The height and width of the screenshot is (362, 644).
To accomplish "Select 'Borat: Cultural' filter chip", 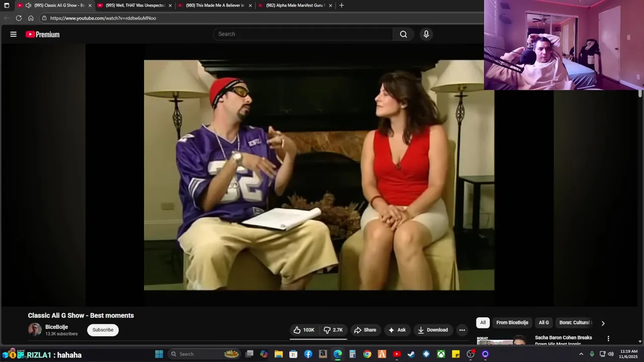I will pyautogui.click(x=575, y=323).
